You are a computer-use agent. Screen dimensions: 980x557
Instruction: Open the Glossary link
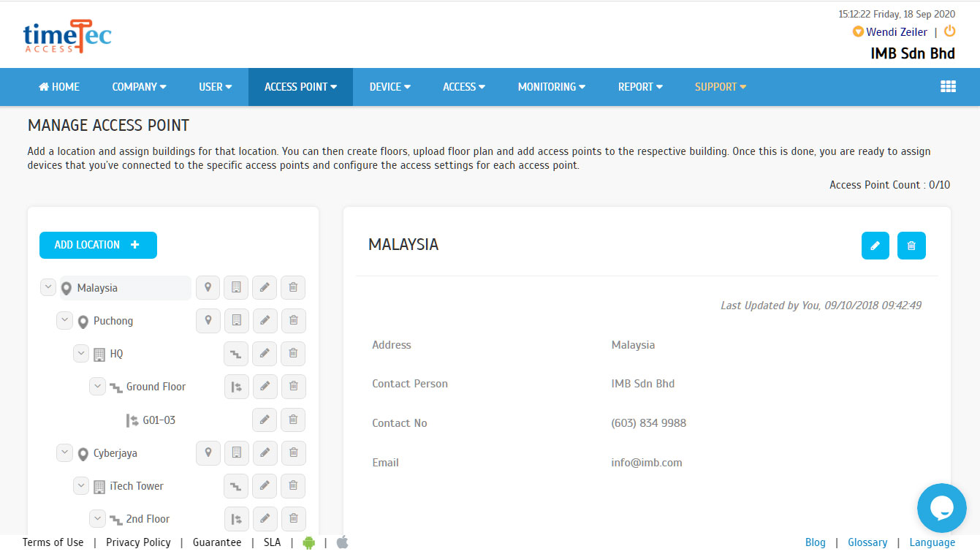pyautogui.click(x=867, y=542)
